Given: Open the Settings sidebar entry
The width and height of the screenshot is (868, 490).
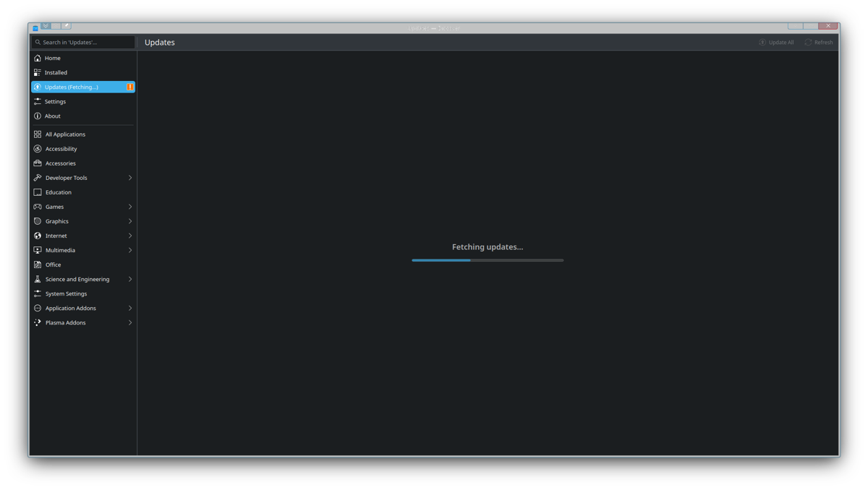Looking at the screenshot, I should [x=55, y=101].
